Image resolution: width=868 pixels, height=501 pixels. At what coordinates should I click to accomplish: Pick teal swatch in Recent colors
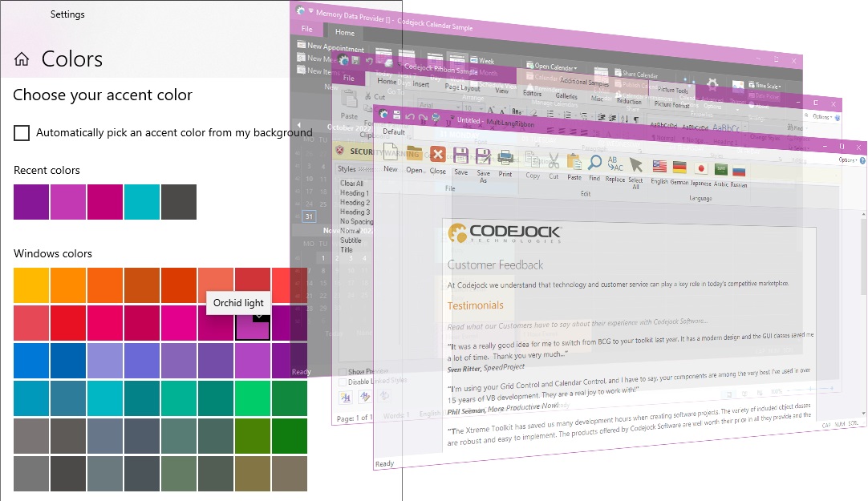point(142,202)
